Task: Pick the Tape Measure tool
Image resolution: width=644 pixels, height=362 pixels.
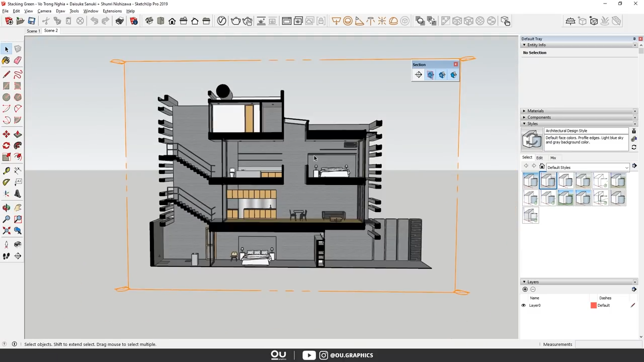Action: (x=6, y=171)
